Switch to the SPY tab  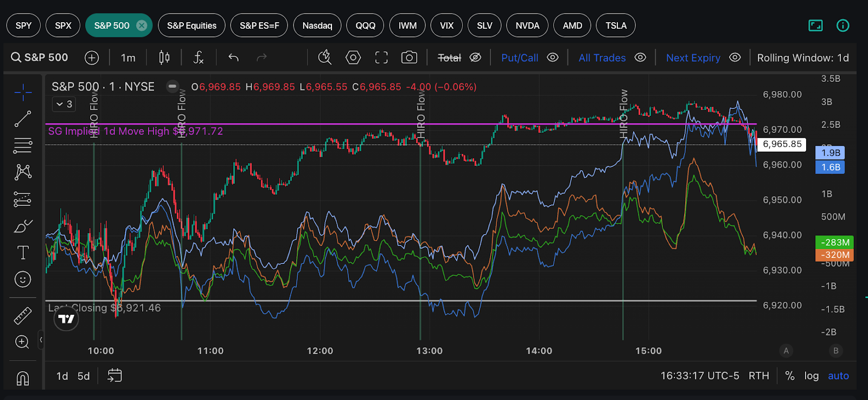click(23, 25)
